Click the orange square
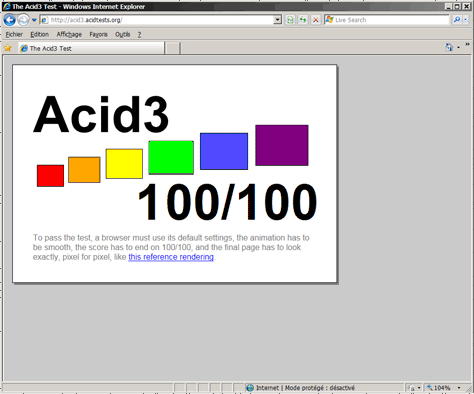This screenshot has height=394, width=474. click(84, 170)
